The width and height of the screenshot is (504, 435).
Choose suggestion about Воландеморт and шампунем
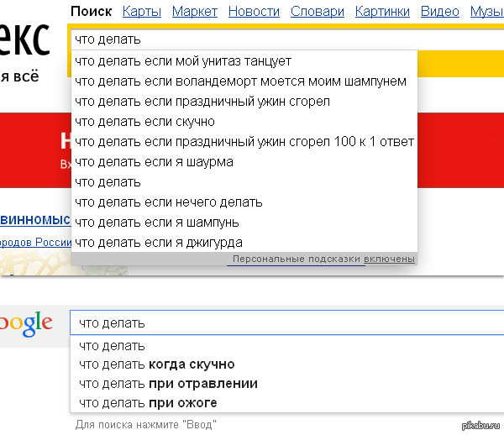tap(240, 81)
